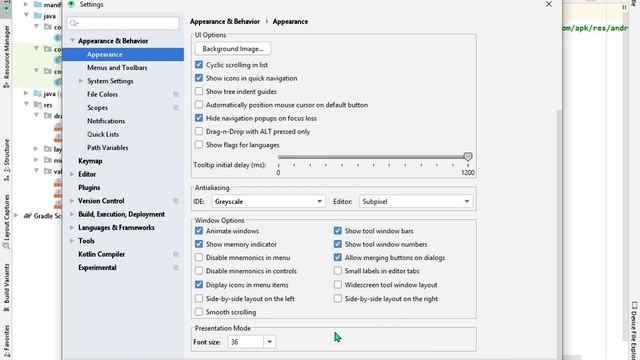Open the Quick Lists settings page

103,134
